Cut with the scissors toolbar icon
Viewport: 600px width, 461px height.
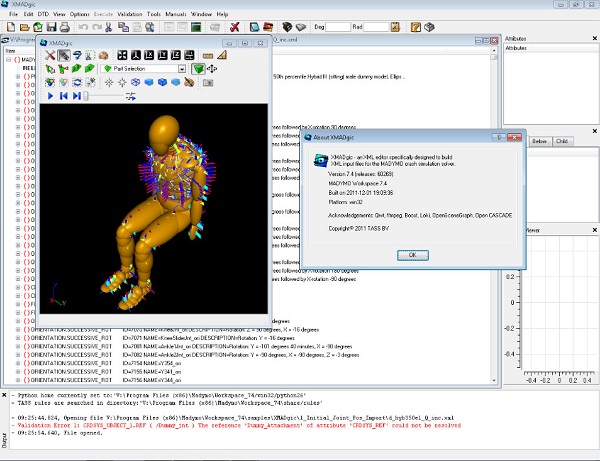pos(109,27)
